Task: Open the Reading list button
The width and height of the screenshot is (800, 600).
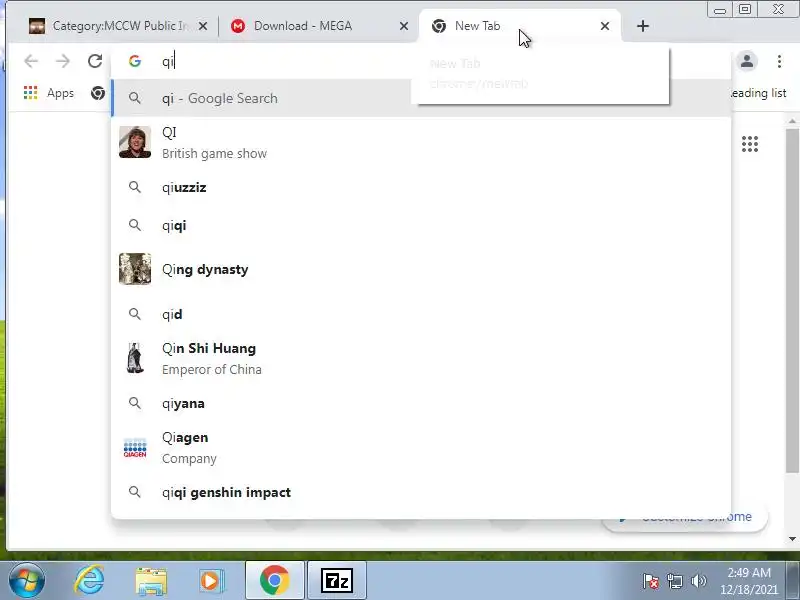Action: tap(758, 93)
